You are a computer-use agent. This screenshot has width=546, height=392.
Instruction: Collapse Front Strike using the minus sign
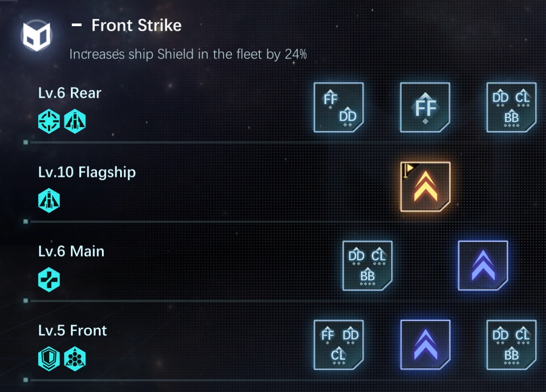tap(77, 26)
